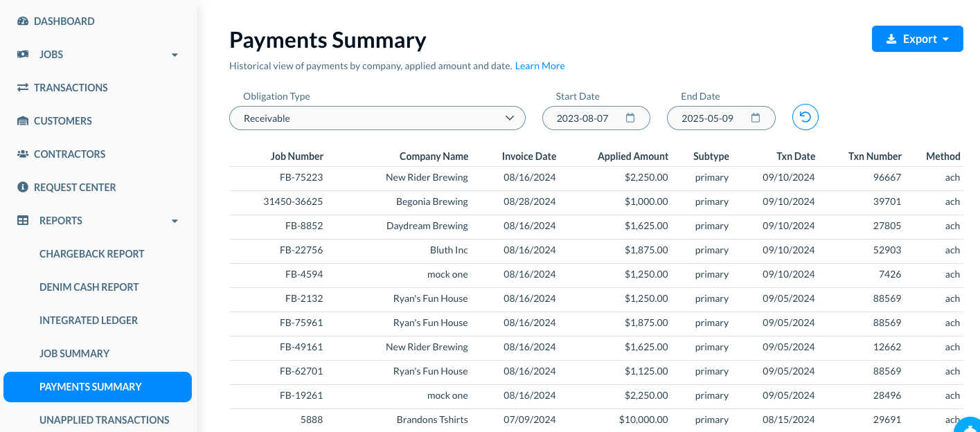Open the Start Date calendar icon

coord(630,118)
